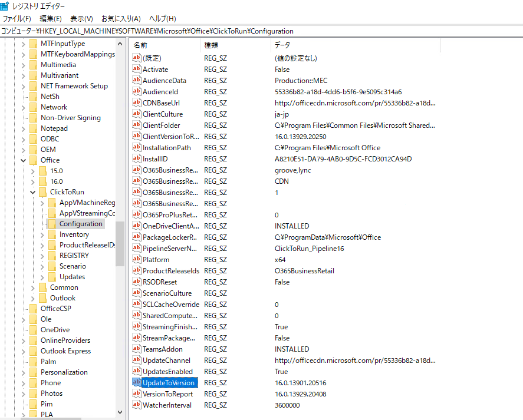The height and width of the screenshot is (420, 523).
Task: Click the registry path address bar
Action: click(x=262, y=31)
